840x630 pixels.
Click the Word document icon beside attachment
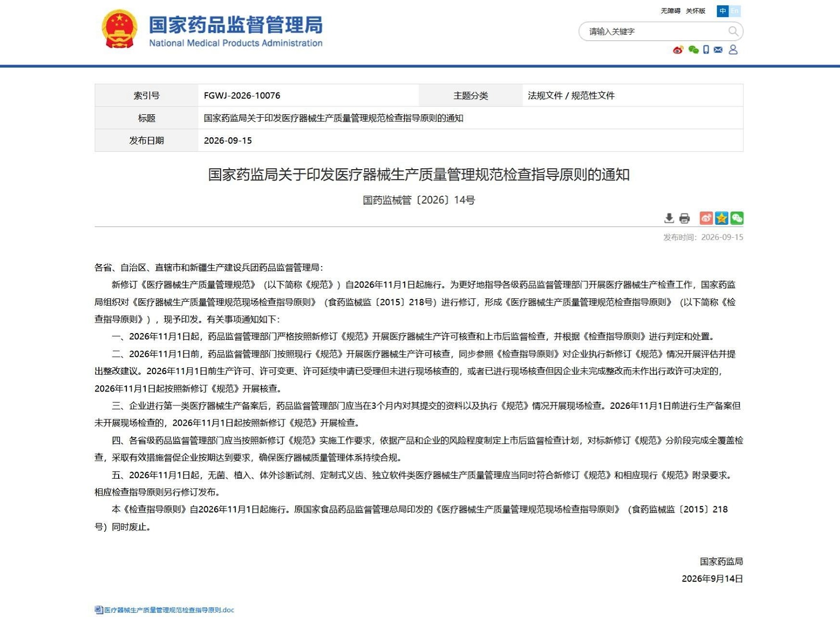(99, 610)
